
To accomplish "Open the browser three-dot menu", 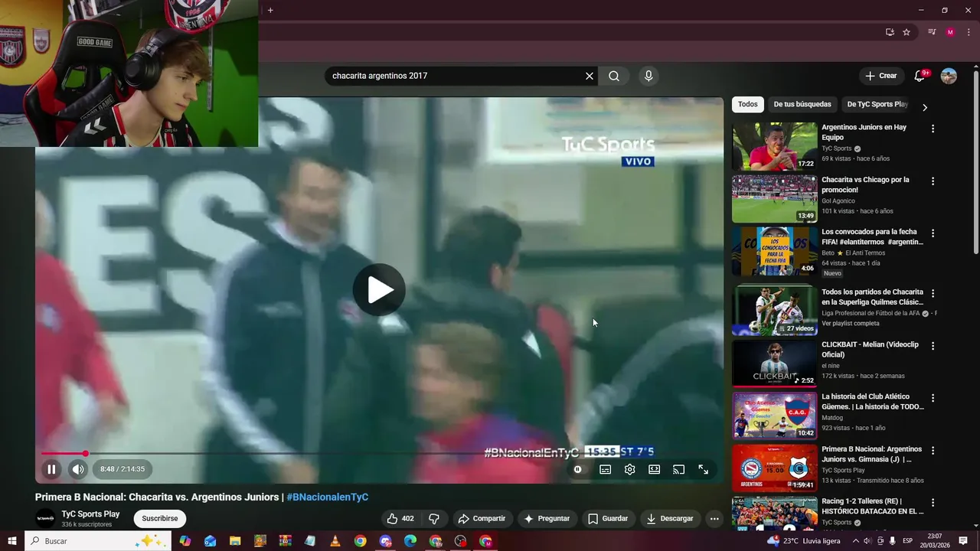I will coord(969,32).
